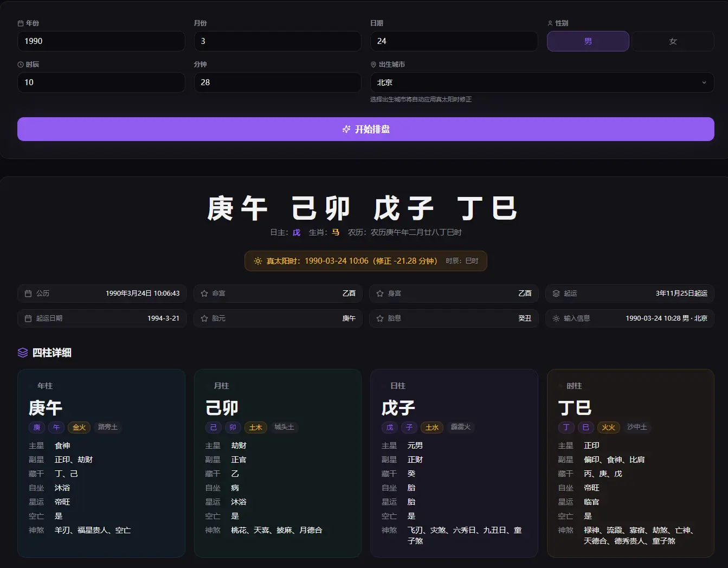Click the layers icon beside 起运
The image size is (728, 568).
click(x=556, y=293)
